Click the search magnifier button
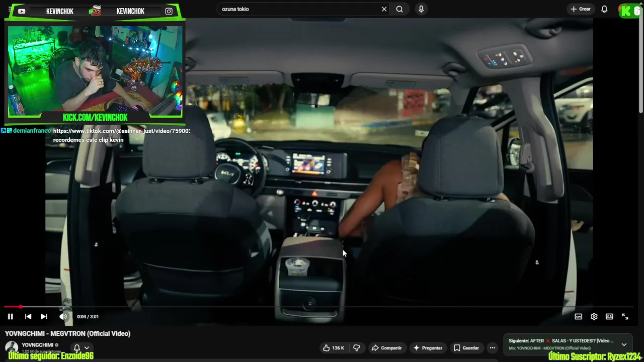 [399, 9]
